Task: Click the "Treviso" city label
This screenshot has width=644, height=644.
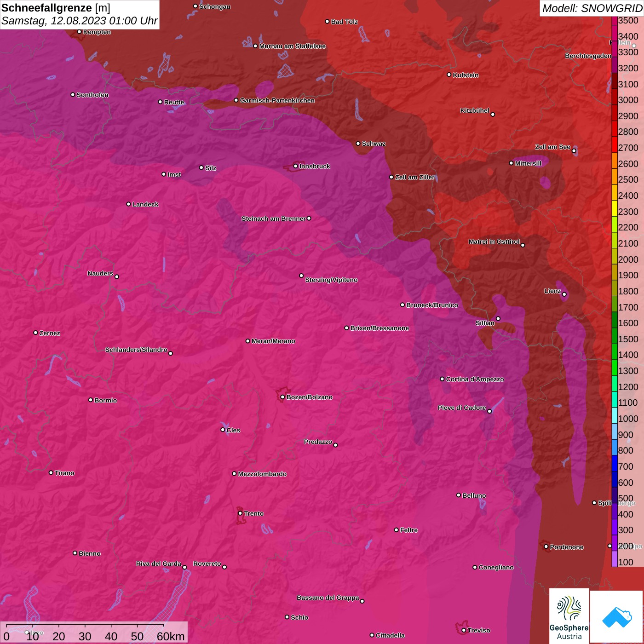Action: (x=479, y=630)
